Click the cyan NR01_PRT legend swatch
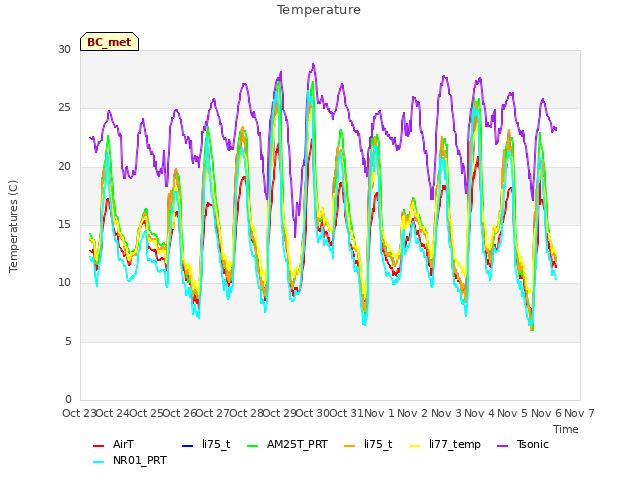The height and width of the screenshot is (480, 640). coord(98,461)
